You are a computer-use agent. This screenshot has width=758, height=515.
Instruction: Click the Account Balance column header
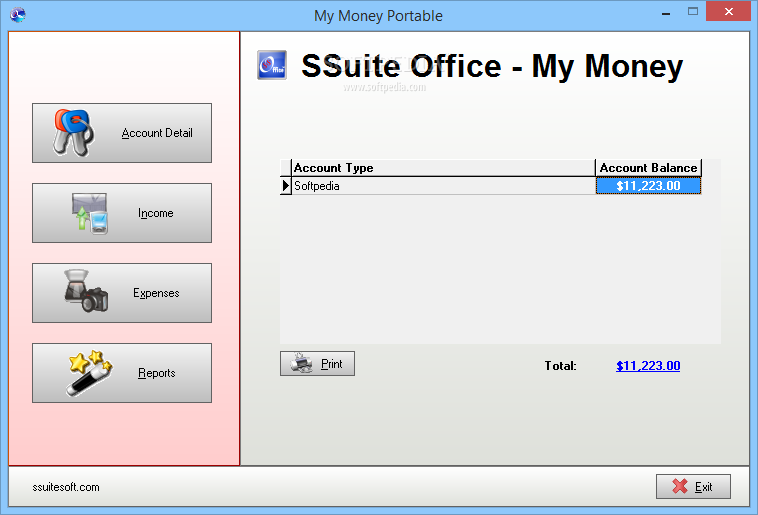coord(648,168)
